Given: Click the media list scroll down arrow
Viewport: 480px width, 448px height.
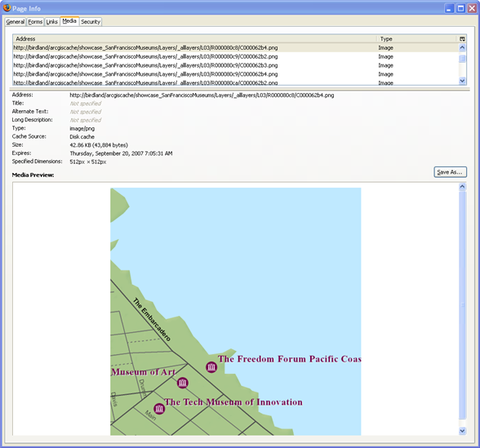Looking at the screenshot, I should point(462,81).
